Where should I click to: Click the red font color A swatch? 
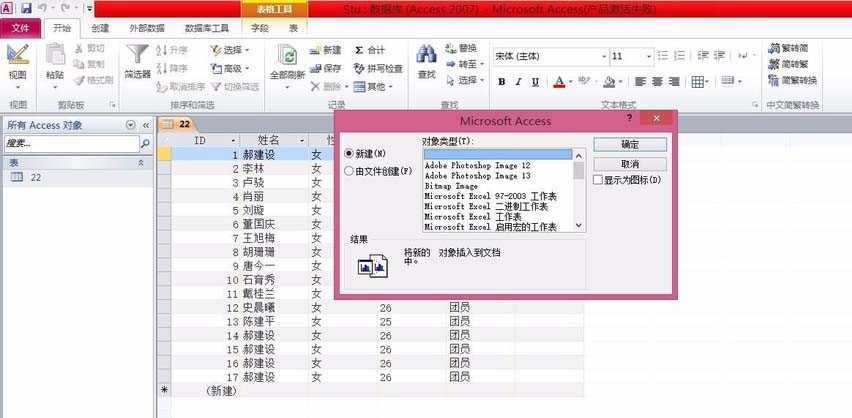[559, 82]
